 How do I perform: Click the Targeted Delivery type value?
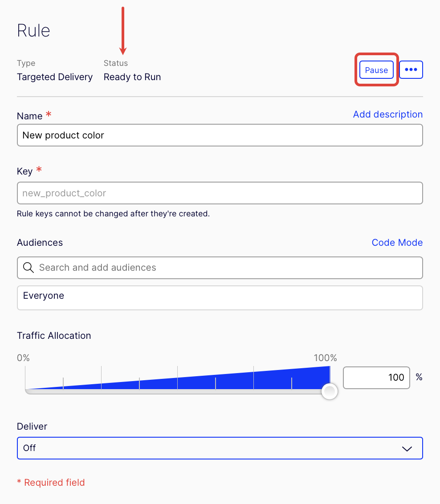55,77
